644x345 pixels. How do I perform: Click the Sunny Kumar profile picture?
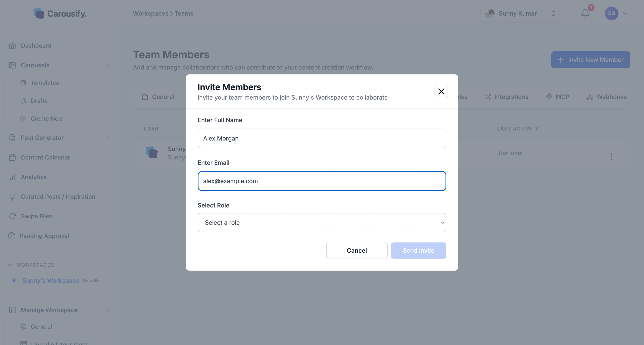pyautogui.click(x=490, y=13)
